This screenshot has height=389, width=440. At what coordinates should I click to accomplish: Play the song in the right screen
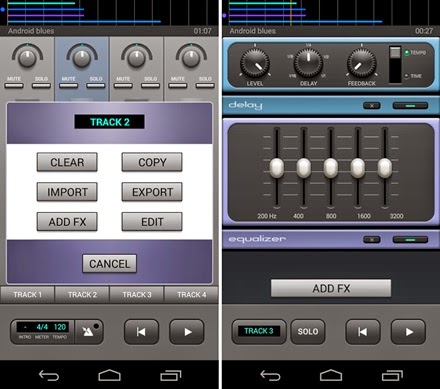click(408, 332)
